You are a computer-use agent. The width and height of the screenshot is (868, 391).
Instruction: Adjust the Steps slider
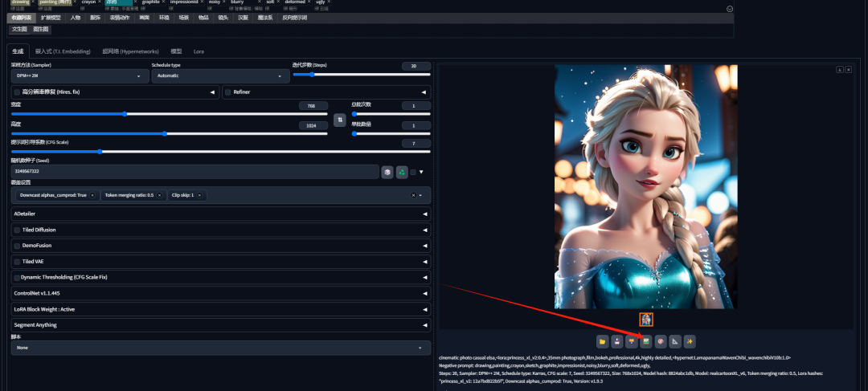pyautogui.click(x=362, y=74)
